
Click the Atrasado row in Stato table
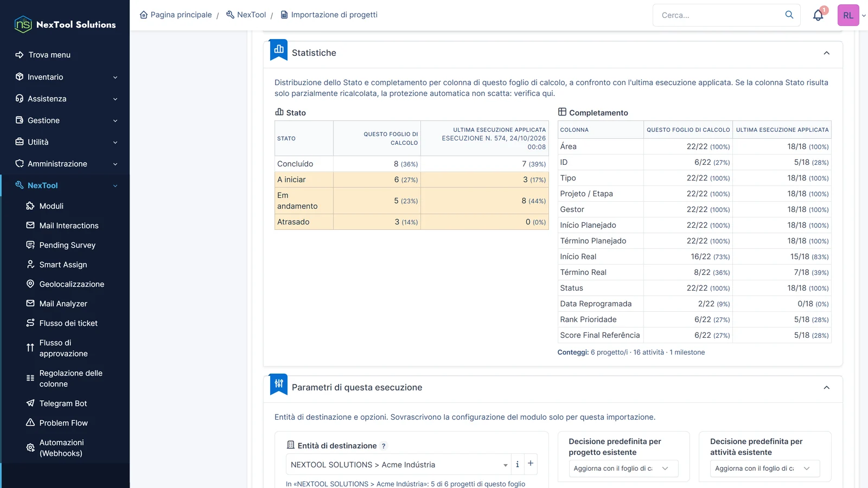click(412, 222)
